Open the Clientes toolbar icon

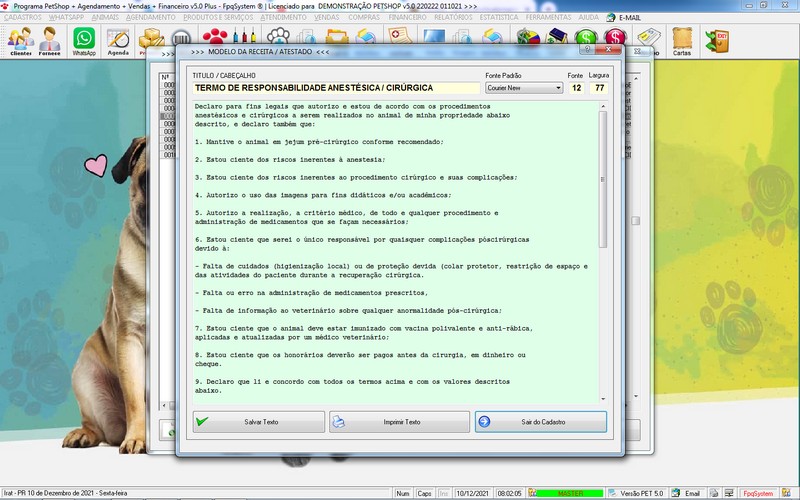[21, 41]
